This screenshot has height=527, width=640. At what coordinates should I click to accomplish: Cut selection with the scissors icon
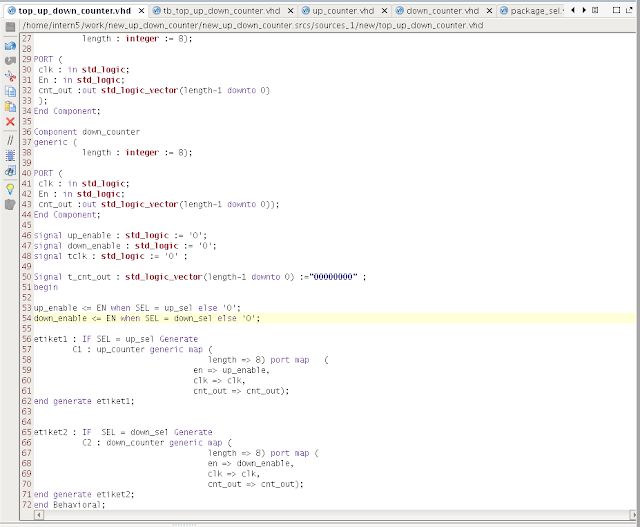point(10,76)
